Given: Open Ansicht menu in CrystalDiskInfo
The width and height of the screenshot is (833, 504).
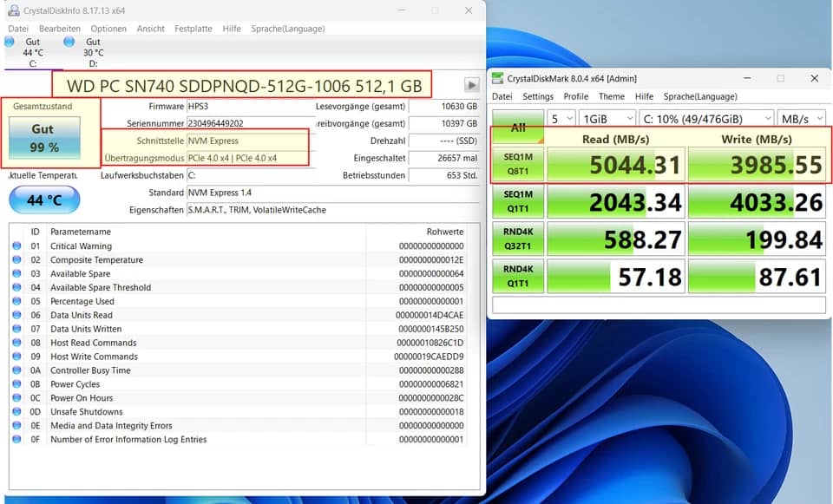Looking at the screenshot, I should click(x=150, y=29).
